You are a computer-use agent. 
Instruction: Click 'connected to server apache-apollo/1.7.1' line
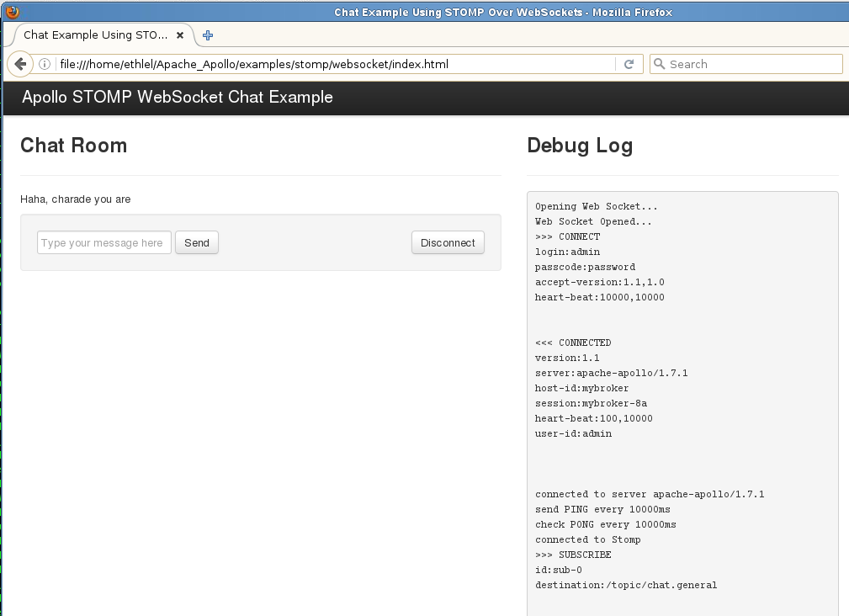click(x=650, y=494)
